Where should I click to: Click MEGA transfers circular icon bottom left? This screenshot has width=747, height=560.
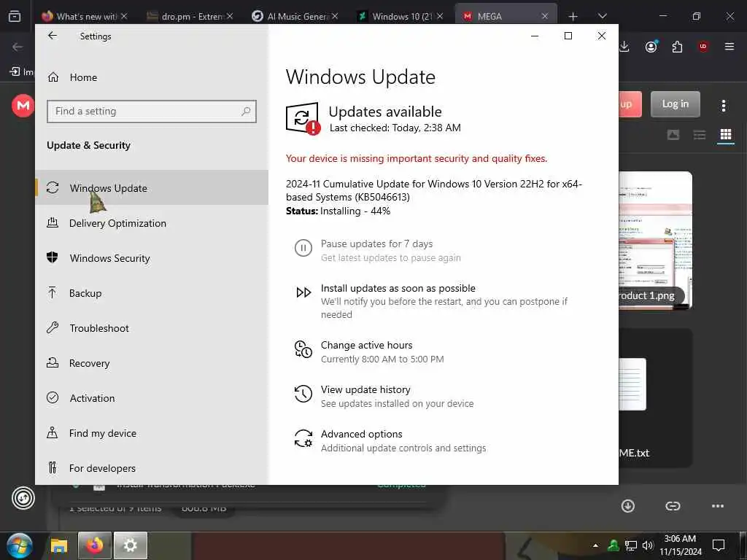23,498
